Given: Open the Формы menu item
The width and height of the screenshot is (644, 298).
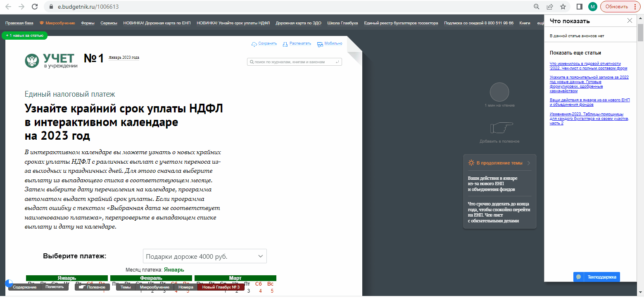Looking at the screenshot, I should 88,23.
